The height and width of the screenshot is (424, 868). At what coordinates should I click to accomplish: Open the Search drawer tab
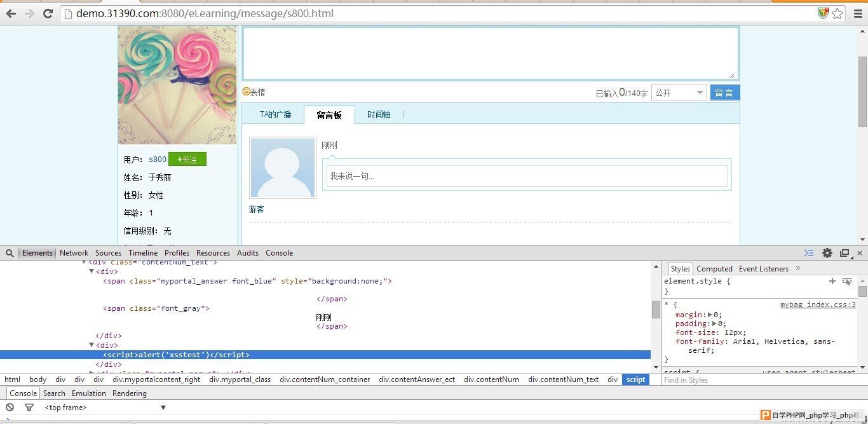click(x=54, y=393)
